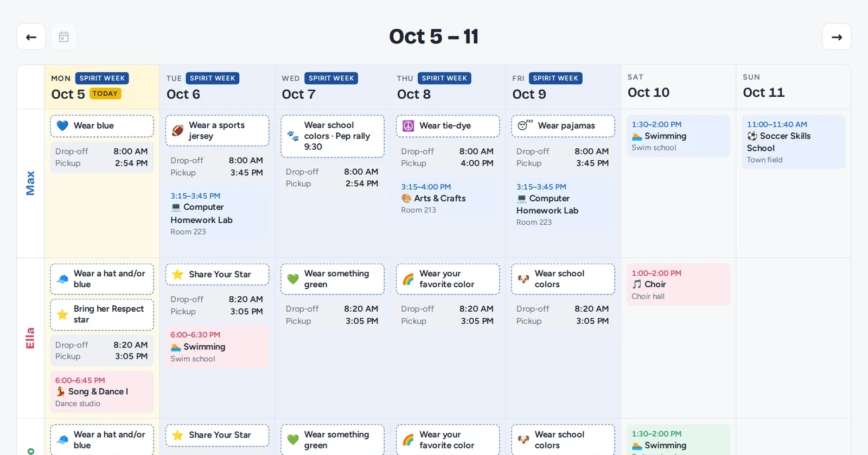Open Ella's Saturday Choir event

pos(678,285)
